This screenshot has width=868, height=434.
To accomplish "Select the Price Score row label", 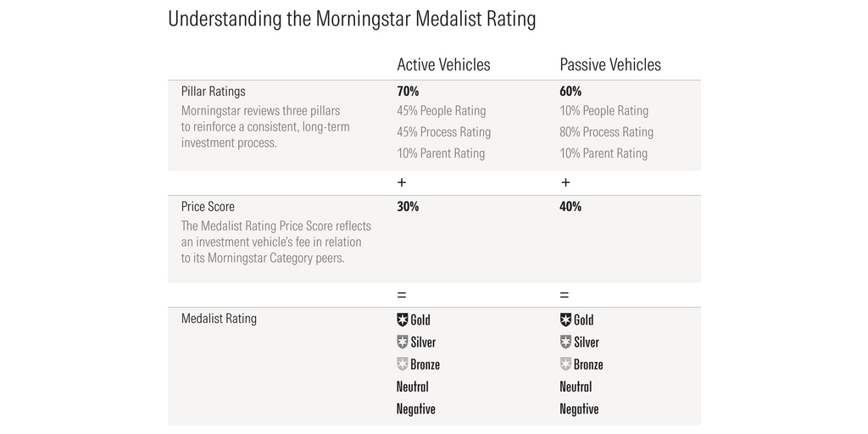I will pos(208,206).
